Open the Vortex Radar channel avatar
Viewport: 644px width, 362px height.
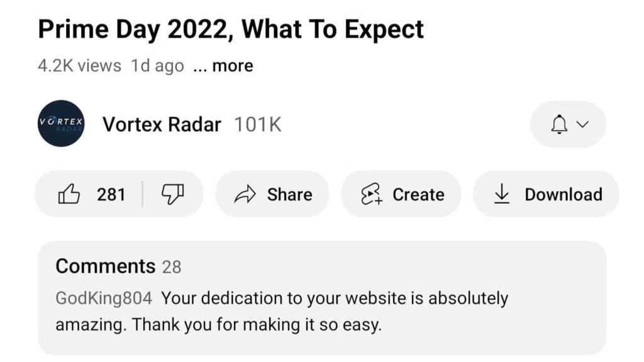(x=61, y=124)
